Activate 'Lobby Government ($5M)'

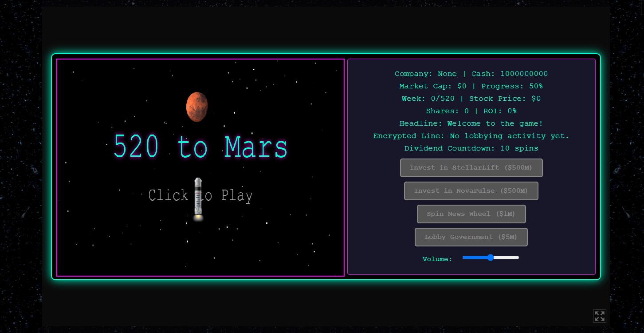[471, 237]
